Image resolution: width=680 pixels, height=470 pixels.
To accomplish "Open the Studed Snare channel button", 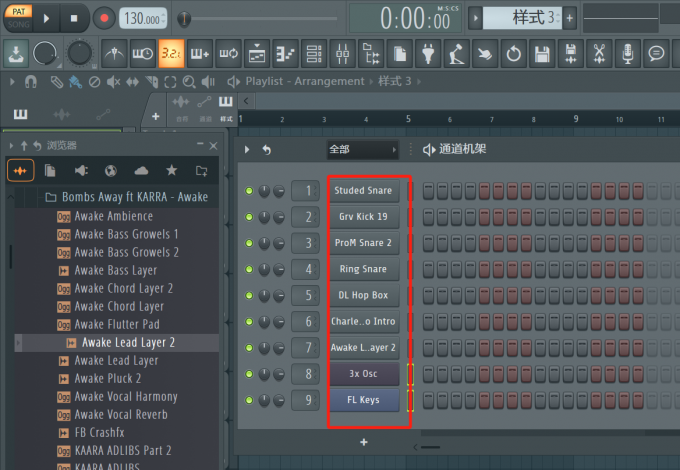I will click(364, 190).
